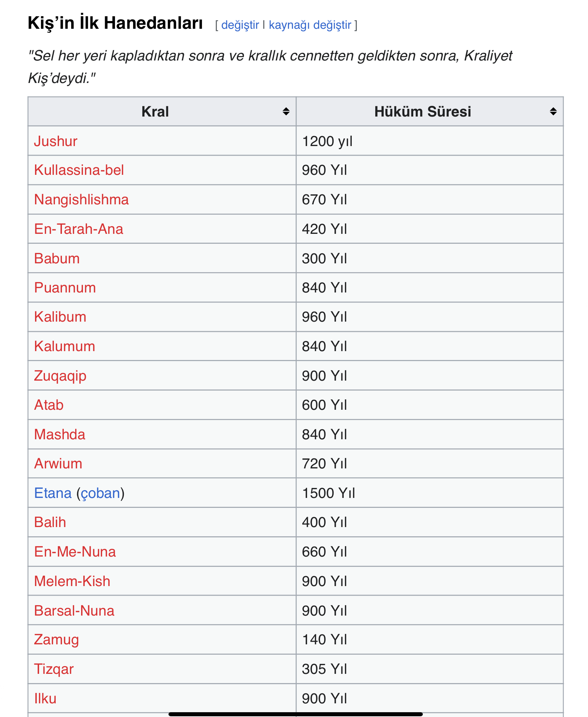
Task: Open the Babum king entry
Action: point(56,258)
